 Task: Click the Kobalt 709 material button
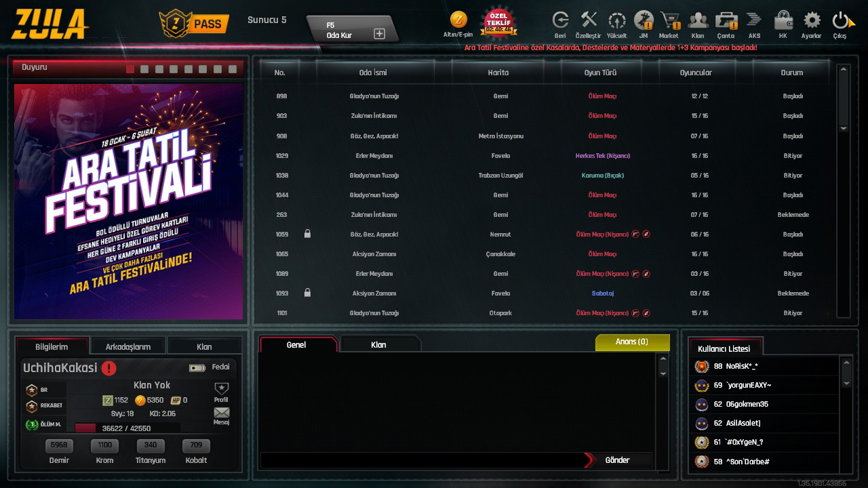(196, 445)
